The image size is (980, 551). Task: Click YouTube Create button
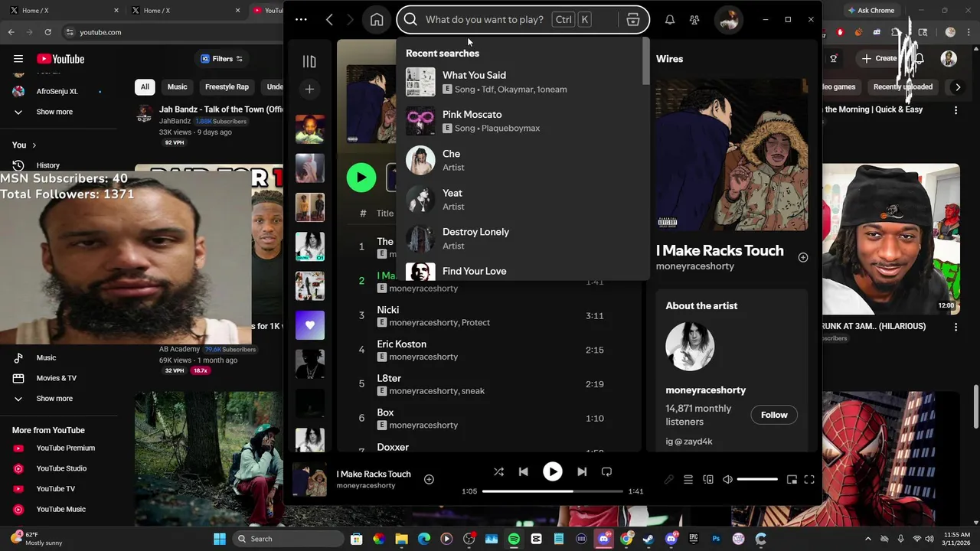879,58
